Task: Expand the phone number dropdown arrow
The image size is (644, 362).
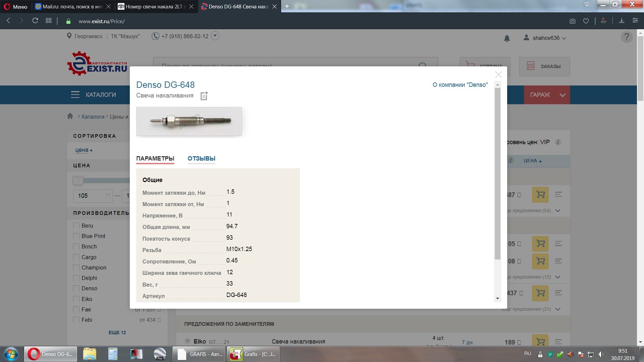Action: (x=215, y=36)
